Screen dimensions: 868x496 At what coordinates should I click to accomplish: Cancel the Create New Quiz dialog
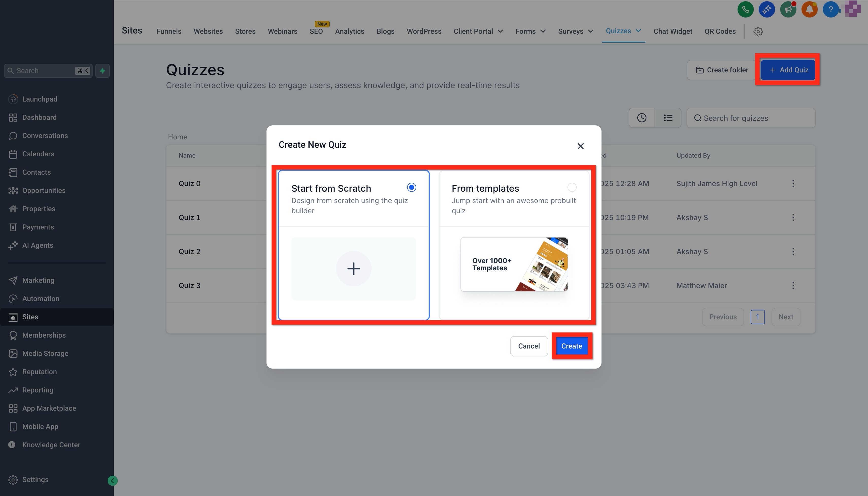click(529, 346)
